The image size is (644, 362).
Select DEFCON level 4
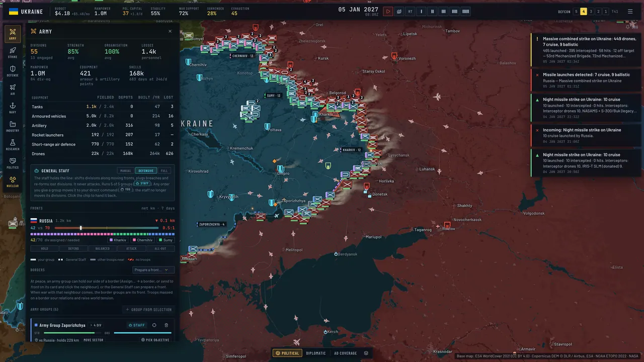coord(584,11)
